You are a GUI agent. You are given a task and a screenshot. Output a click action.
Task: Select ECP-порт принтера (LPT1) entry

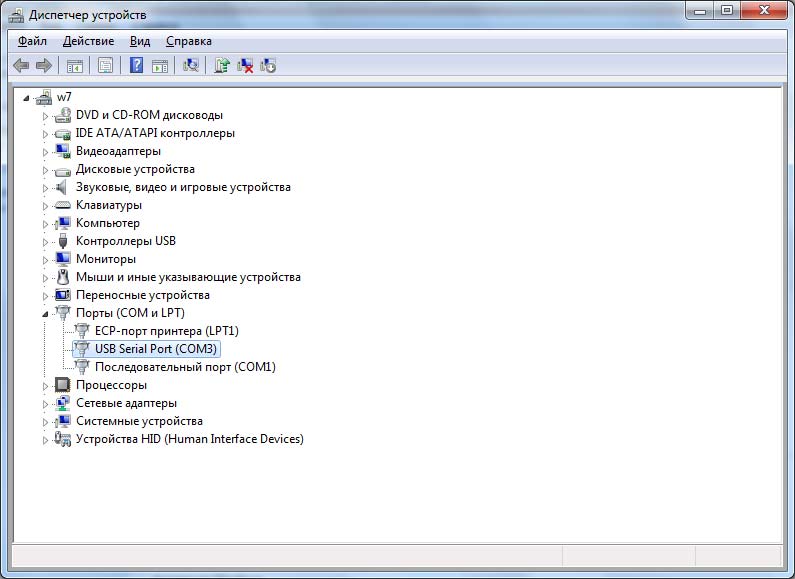point(166,331)
